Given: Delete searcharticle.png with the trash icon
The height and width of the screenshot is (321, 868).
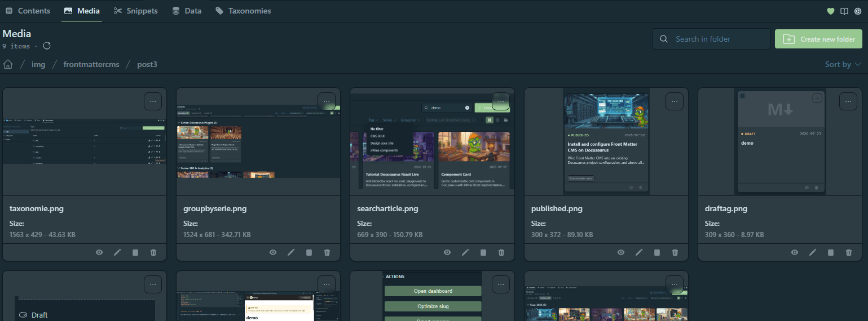Looking at the screenshot, I should click(x=501, y=252).
